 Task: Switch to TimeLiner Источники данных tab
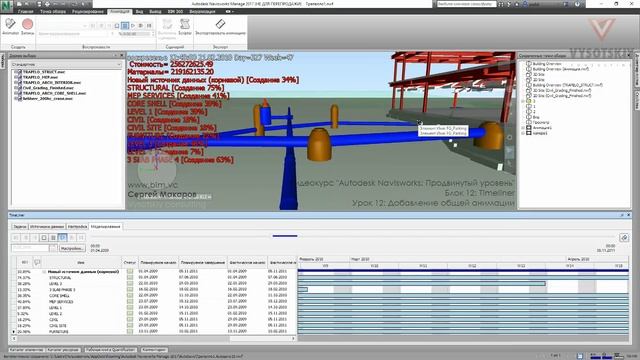point(47,226)
